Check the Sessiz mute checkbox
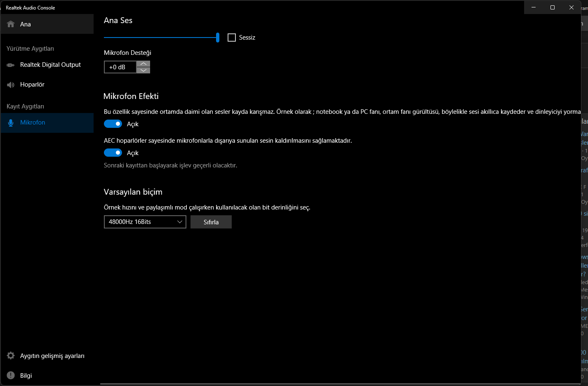 232,38
